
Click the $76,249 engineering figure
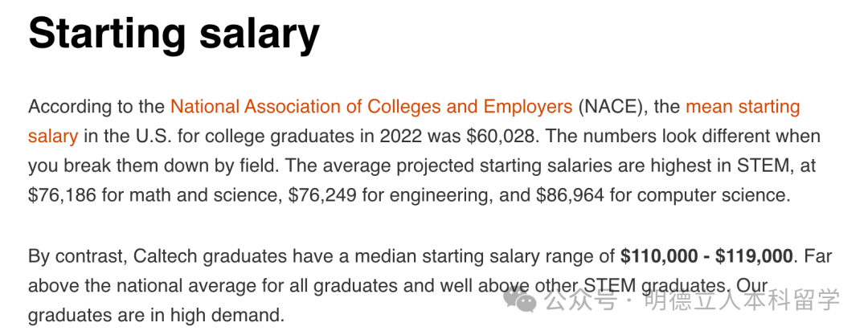[x=323, y=194]
